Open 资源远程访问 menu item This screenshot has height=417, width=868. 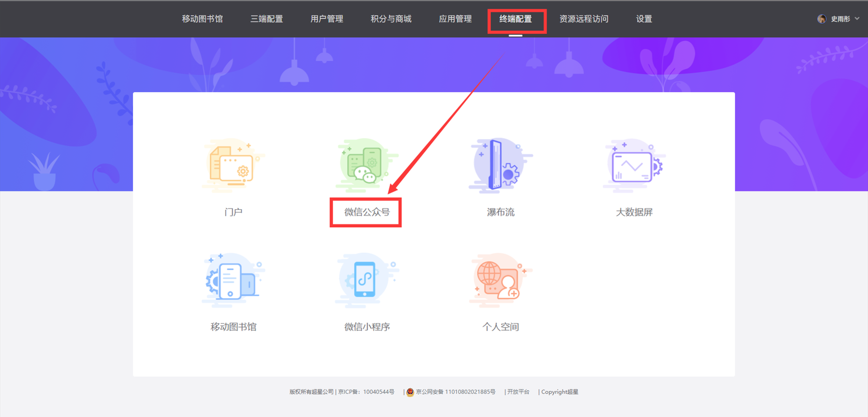[584, 19]
